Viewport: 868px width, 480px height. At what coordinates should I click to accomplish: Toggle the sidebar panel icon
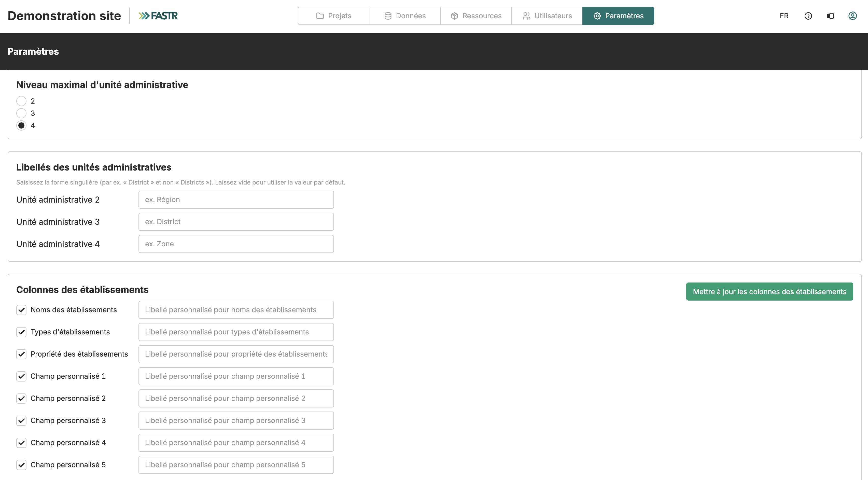point(830,16)
